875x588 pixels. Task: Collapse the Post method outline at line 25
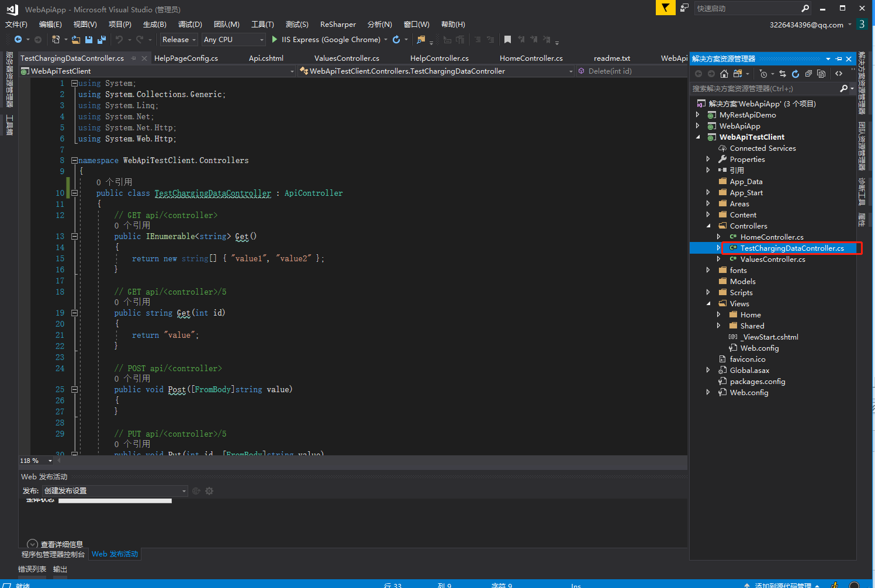tap(74, 389)
